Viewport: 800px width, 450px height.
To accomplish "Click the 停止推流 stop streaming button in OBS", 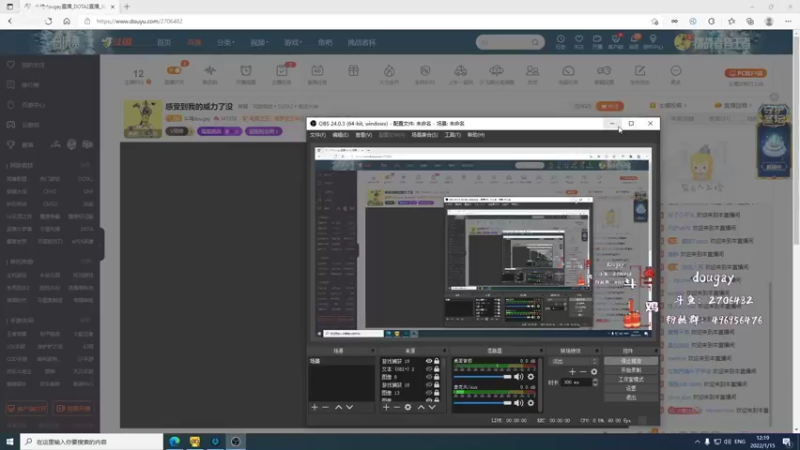I will (631, 361).
